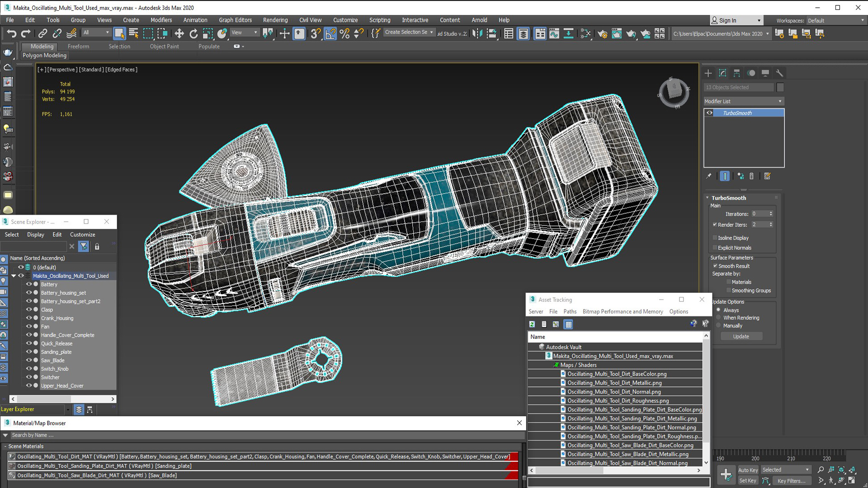Screen dimensions: 868x488
Task: Open the Modifiers menu
Action: click(x=161, y=20)
